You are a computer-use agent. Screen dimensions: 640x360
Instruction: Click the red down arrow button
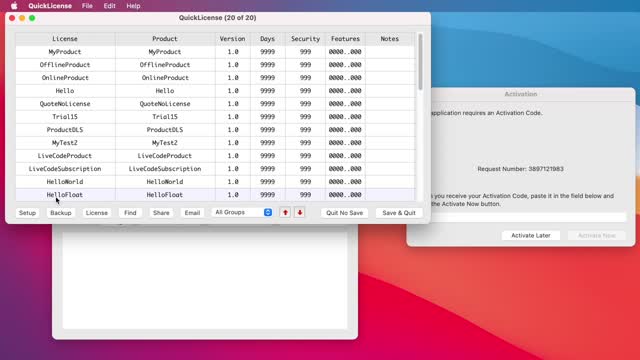pos(300,212)
